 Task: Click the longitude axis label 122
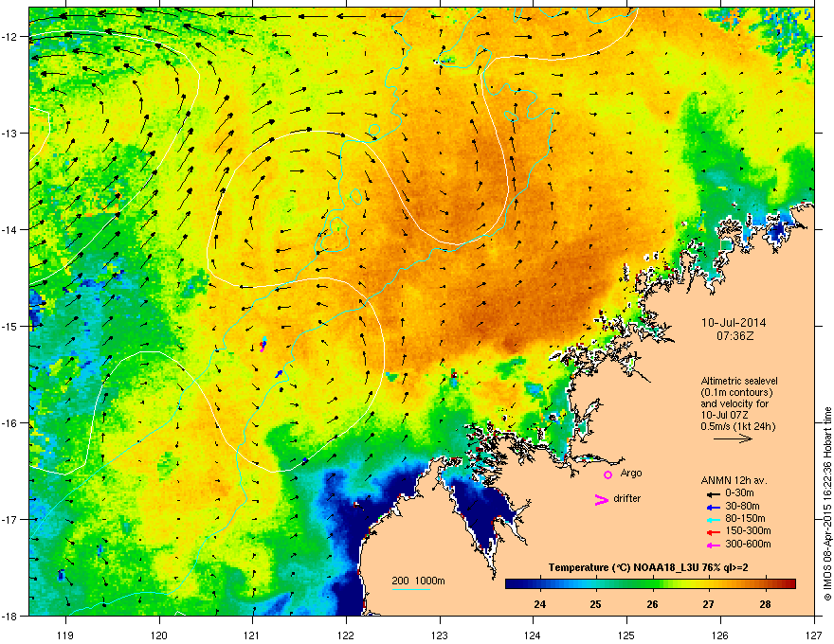[x=346, y=635]
